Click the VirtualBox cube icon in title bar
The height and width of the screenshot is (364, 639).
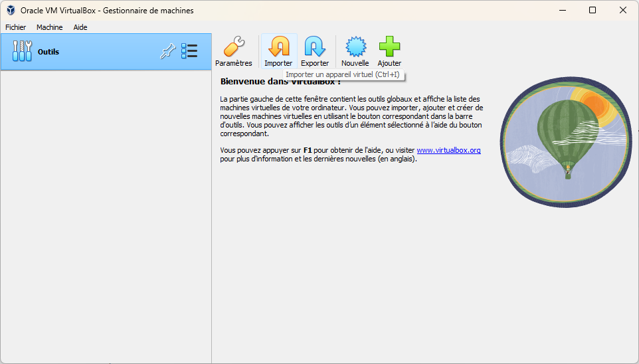click(x=11, y=10)
